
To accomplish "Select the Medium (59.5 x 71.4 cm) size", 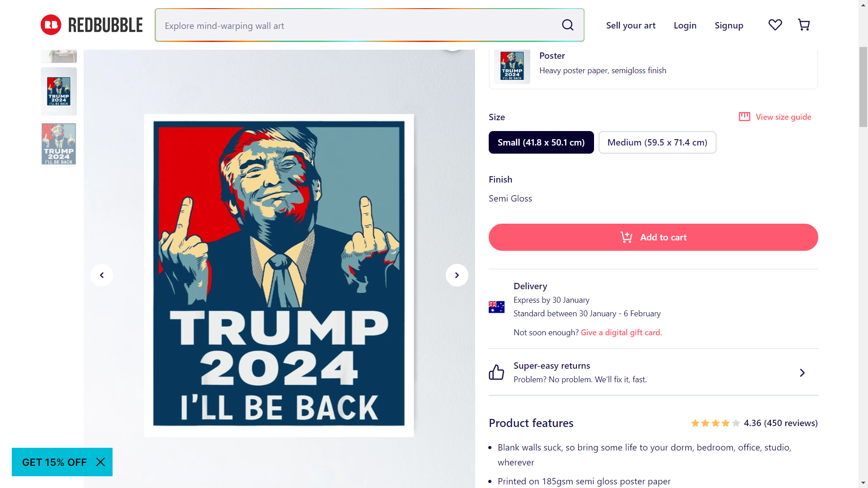I will pyautogui.click(x=657, y=142).
